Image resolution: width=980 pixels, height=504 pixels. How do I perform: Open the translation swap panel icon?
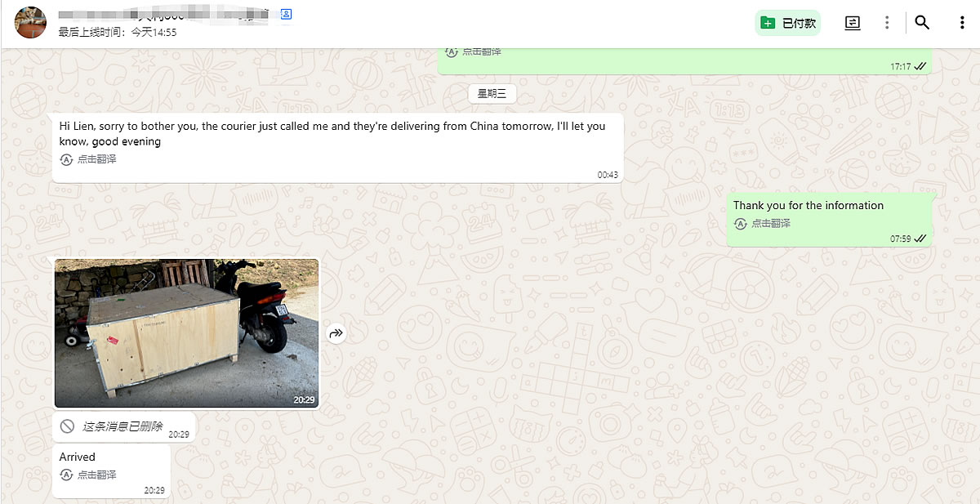point(852,23)
